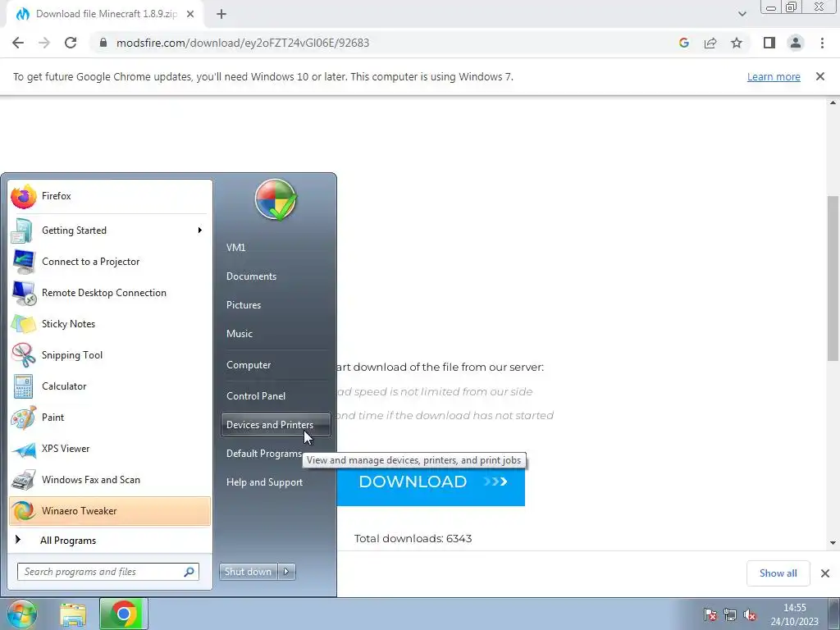The image size is (840, 630).
Task: Launch Getting Started program icon
Action: tap(22, 231)
